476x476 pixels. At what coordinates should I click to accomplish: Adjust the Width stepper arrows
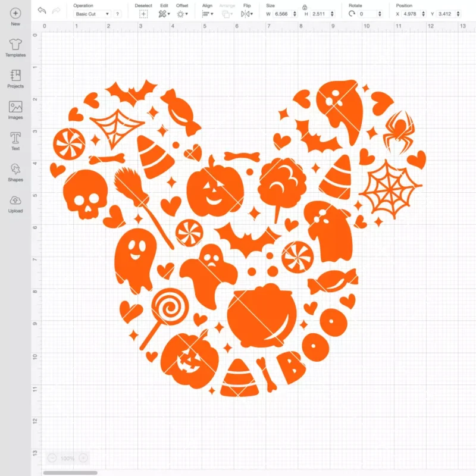295,14
